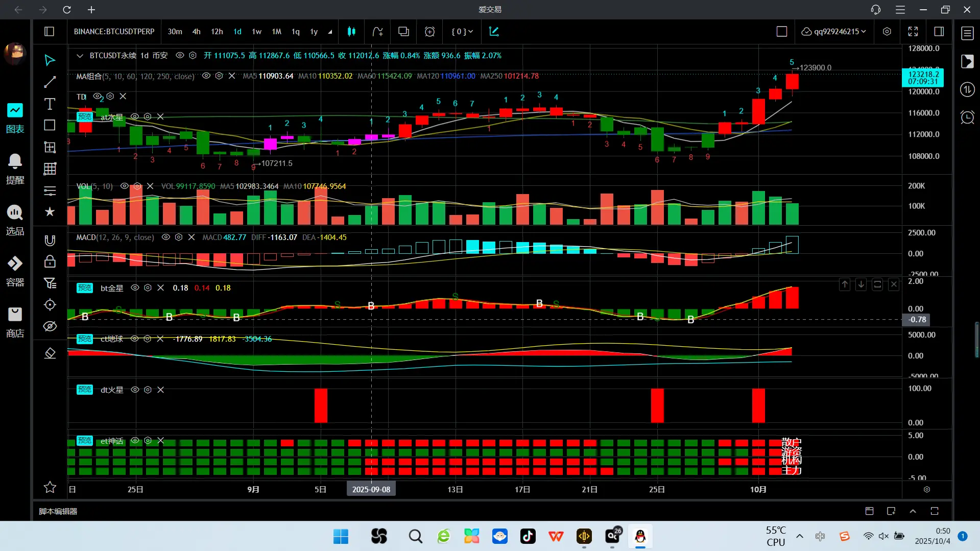Select the trend line drawing tool
Viewport: 980px width, 551px height.
tap(50, 82)
